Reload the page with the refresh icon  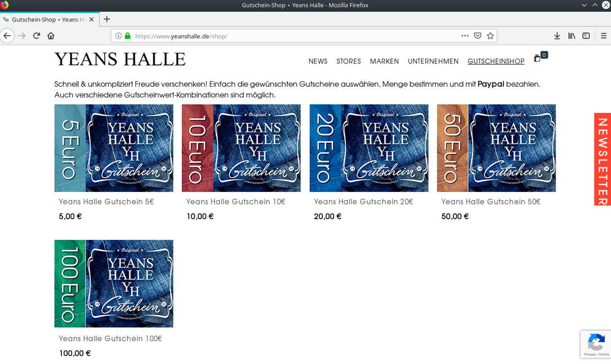pos(36,36)
